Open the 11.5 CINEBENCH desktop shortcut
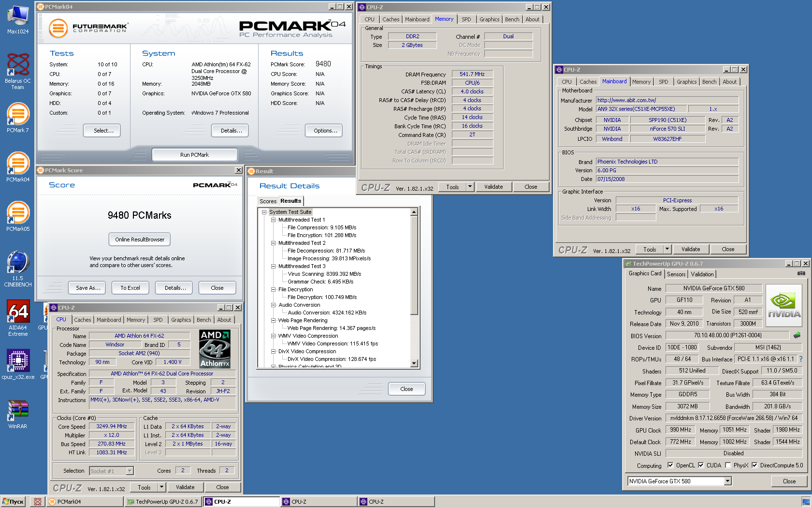812x508 pixels. click(x=18, y=269)
